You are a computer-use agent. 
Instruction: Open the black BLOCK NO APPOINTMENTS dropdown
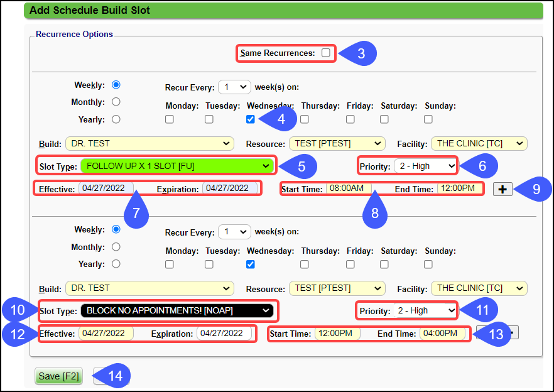coord(178,310)
